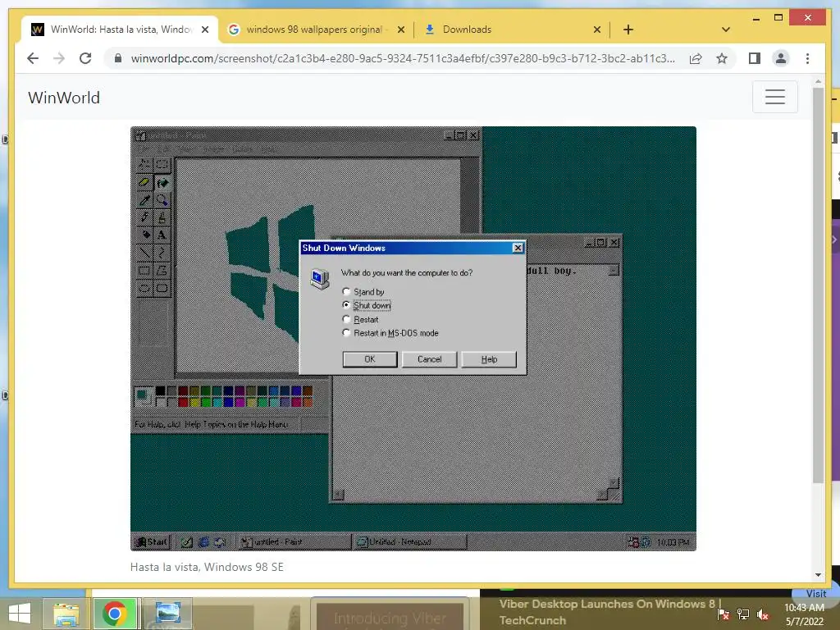Screen dimensions: 840x630
Task: Open the Chrome side panel
Action: (x=755, y=58)
